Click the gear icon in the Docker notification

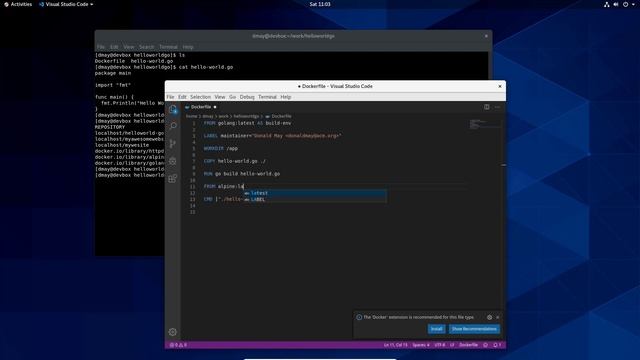pos(489,317)
